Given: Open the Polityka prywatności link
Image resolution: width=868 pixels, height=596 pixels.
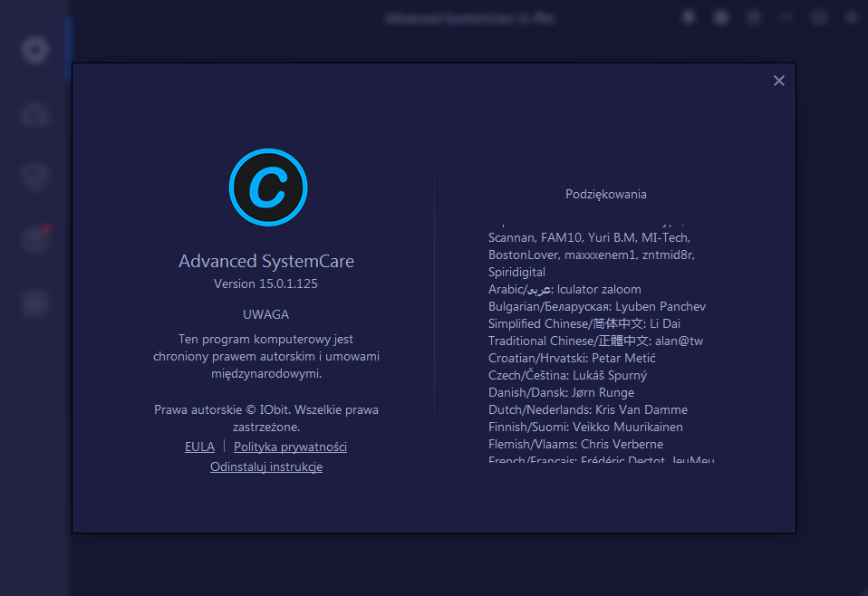Looking at the screenshot, I should (290, 447).
